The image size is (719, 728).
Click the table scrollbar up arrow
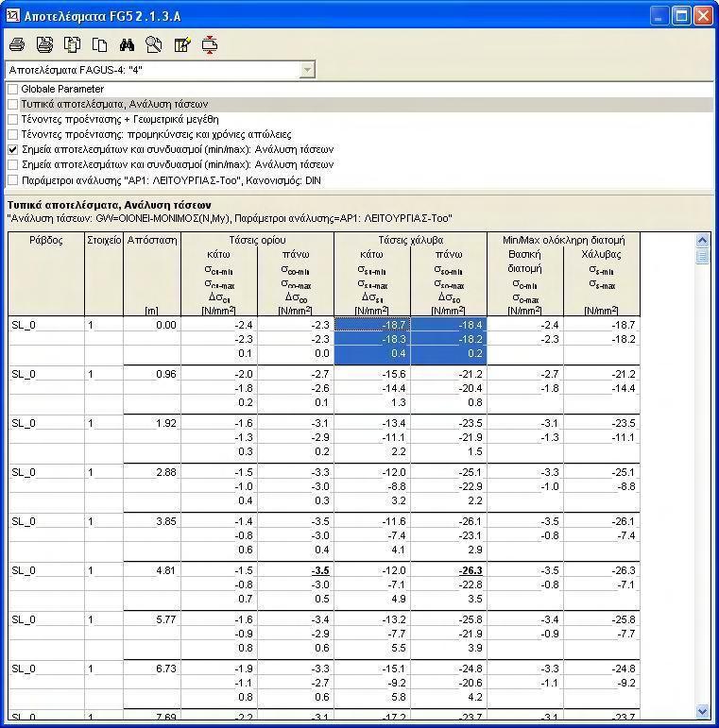coord(702,240)
